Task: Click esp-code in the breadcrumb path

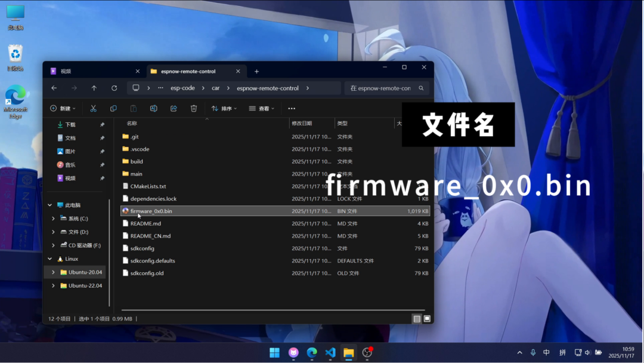Action: click(x=183, y=88)
